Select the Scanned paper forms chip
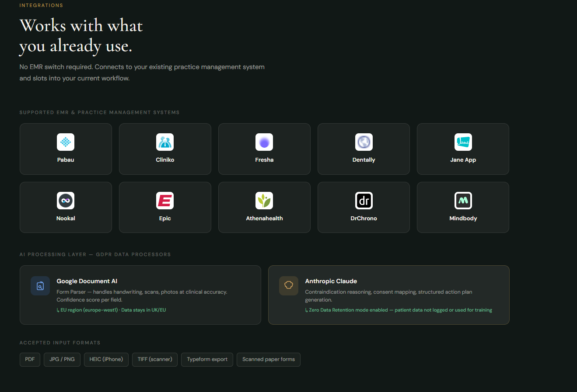This screenshot has height=392, width=577. [269, 359]
